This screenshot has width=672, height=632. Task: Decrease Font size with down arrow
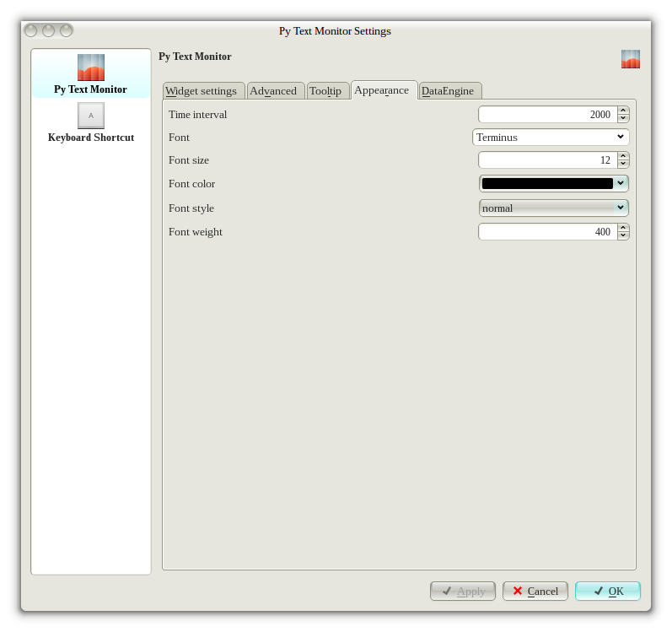pos(623,165)
